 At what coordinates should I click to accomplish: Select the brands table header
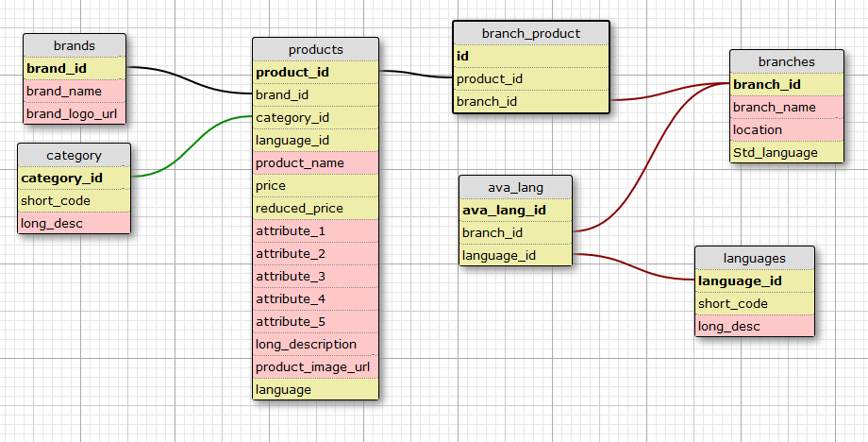point(75,45)
